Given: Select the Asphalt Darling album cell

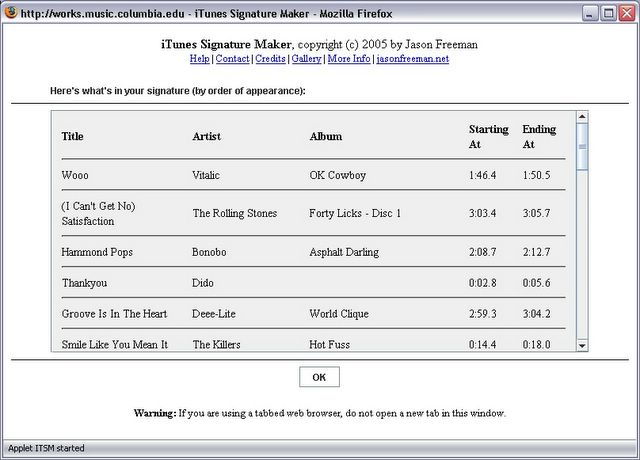Looking at the screenshot, I should pos(344,252).
